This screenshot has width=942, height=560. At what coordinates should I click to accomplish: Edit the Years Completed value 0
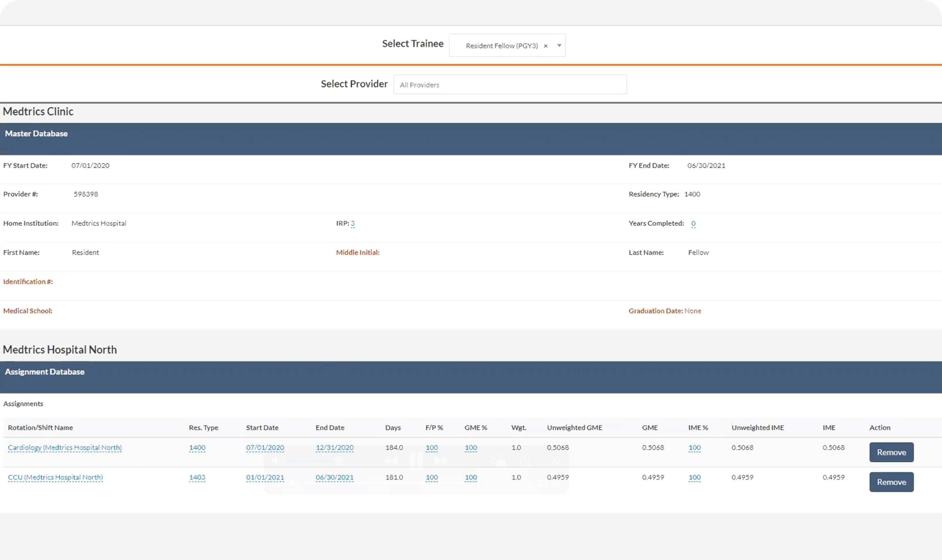tap(693, 224)
